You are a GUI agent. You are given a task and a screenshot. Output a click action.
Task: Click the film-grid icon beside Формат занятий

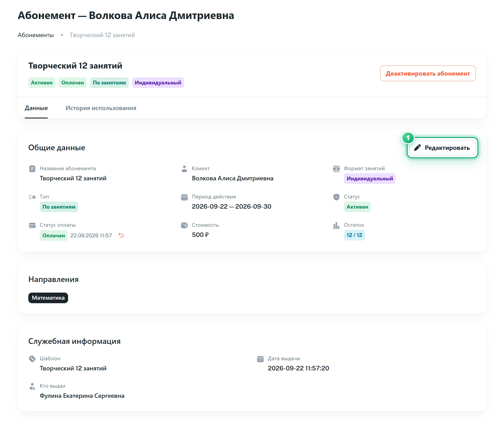coord(336,169)
